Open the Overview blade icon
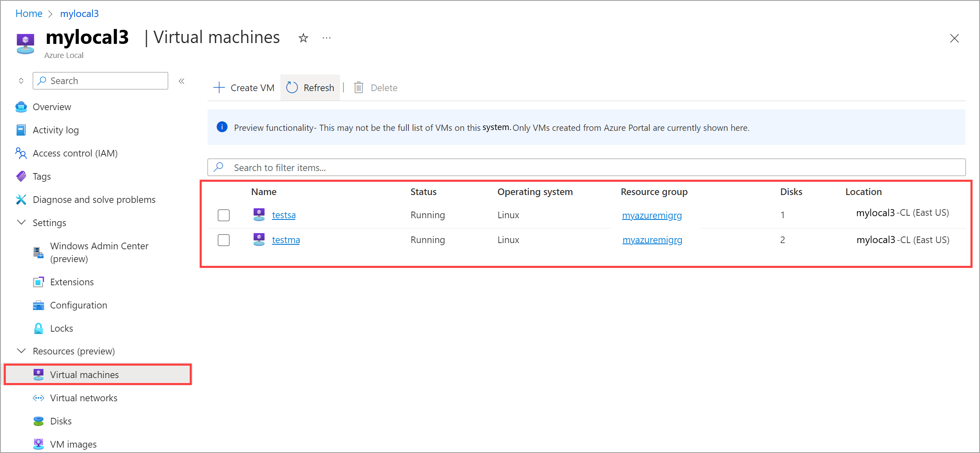This screenshot has width=980, height=453. [21, 107]
